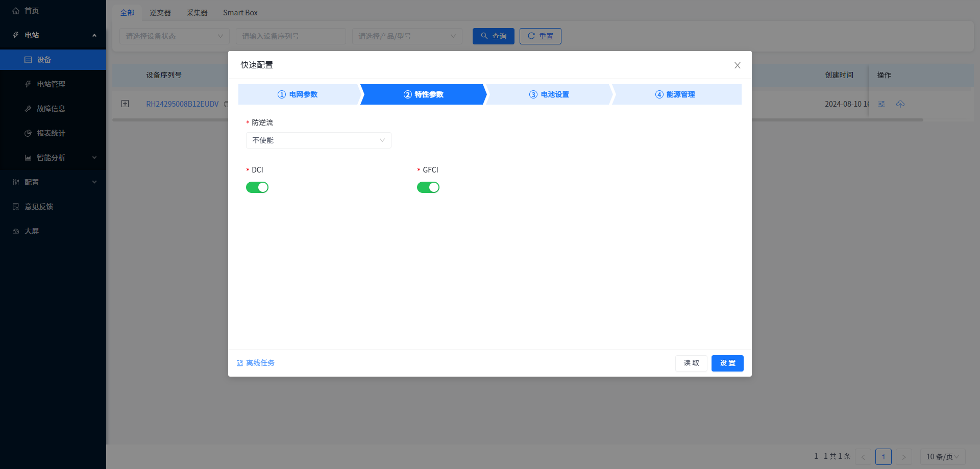
Task: Expand the 配置 sidebar menu
Action: [x=53, y=182]
